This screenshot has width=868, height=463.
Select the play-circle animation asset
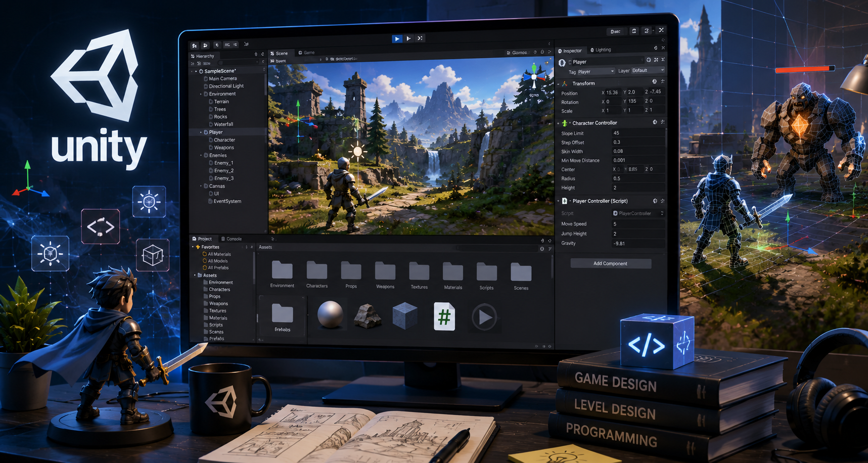point(484,317)
